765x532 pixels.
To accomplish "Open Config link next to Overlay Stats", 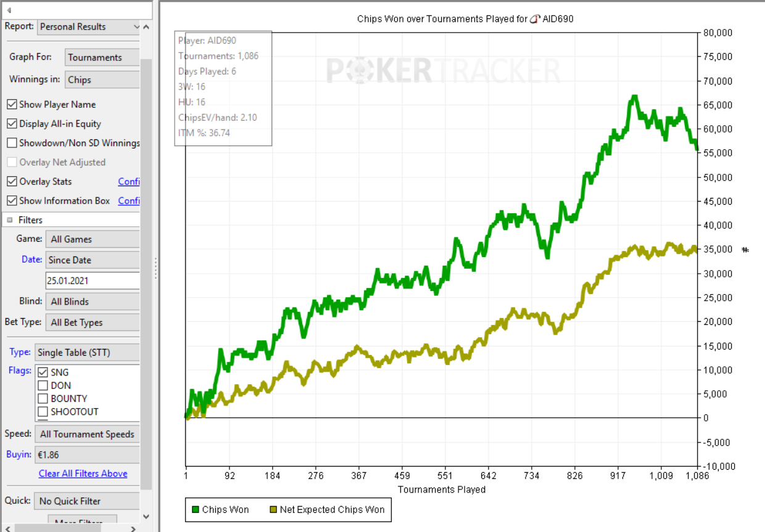I will click(128, 182).
